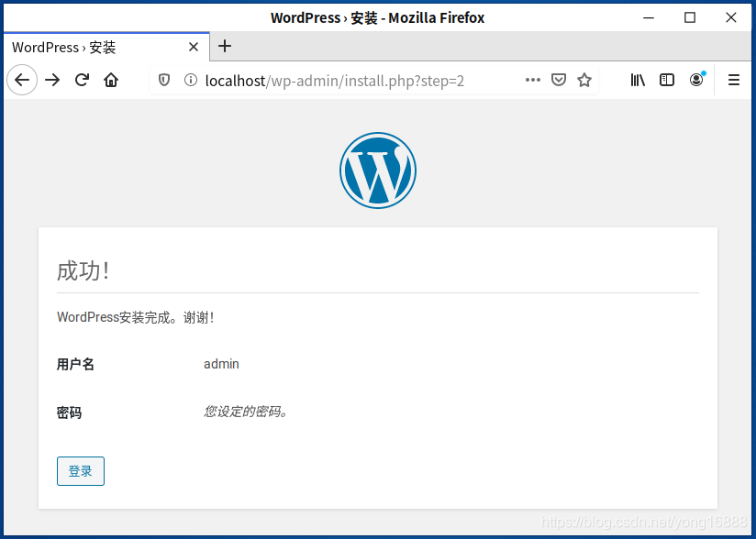Click the 成功! heading
Image resolution: width=756 pixels, height=539 pixels.
point(83,270)
